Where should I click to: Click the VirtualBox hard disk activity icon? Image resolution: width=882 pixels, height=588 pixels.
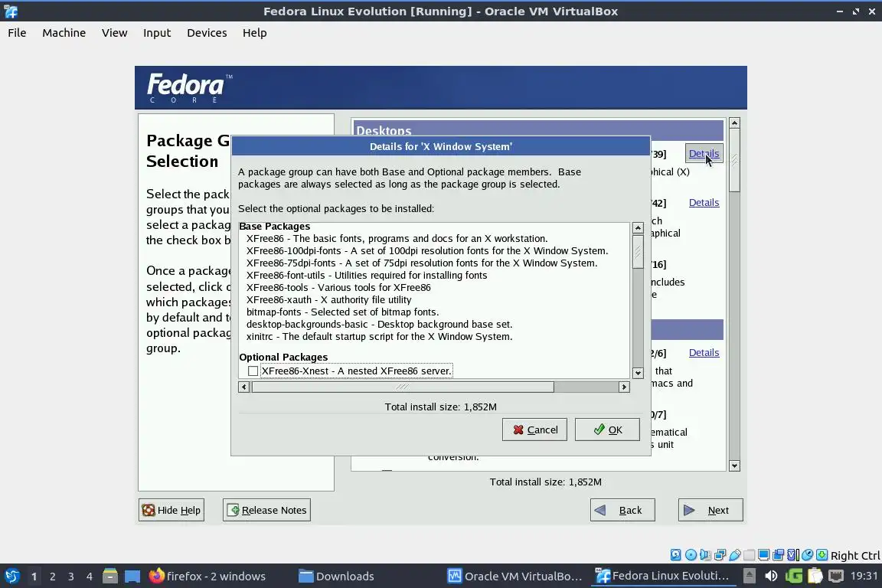(x=675, y=555)
